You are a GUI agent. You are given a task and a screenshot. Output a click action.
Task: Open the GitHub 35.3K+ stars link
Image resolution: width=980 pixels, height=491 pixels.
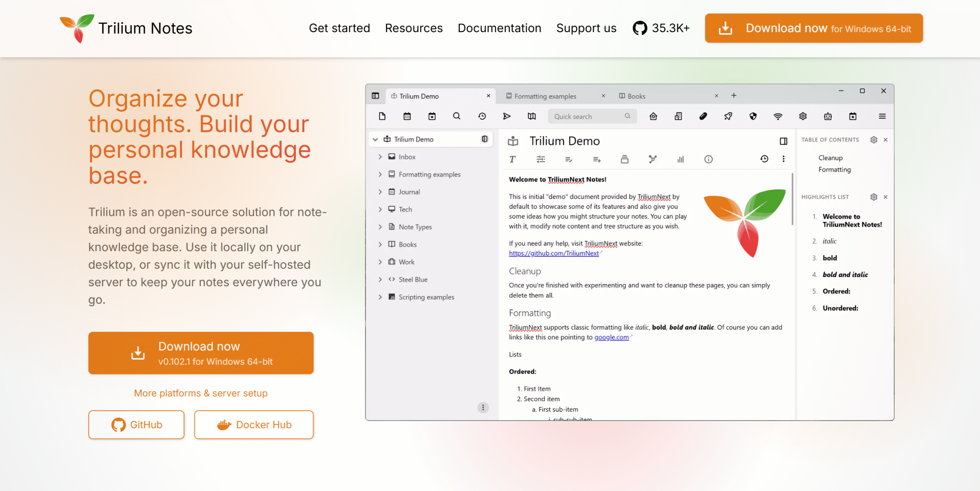pyautogui.click(x=661, y=28)
